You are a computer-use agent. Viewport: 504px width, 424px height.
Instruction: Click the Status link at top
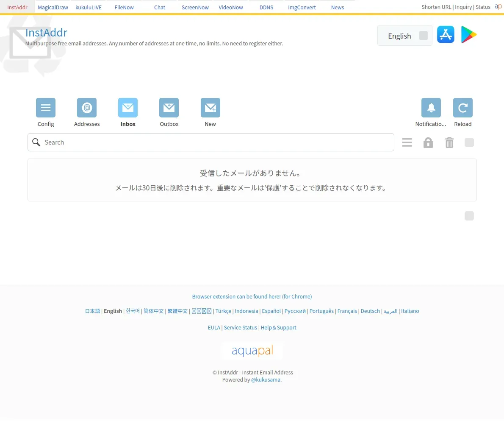tap(483, 7)
